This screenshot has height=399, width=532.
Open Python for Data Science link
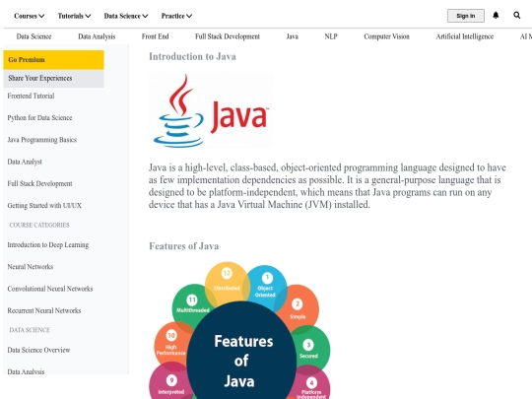point(39,118)
